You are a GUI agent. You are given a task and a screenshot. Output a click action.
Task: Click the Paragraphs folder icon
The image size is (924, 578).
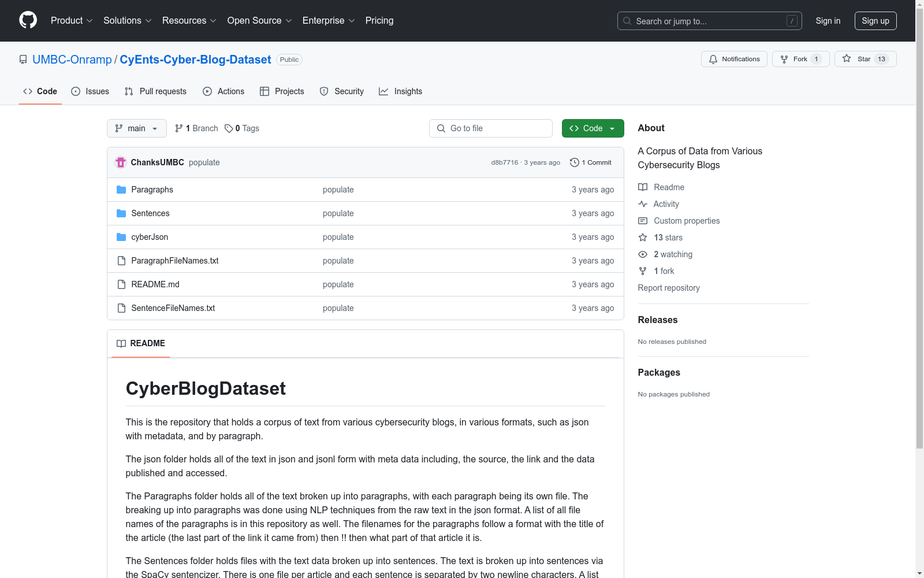tap(121, 190)
